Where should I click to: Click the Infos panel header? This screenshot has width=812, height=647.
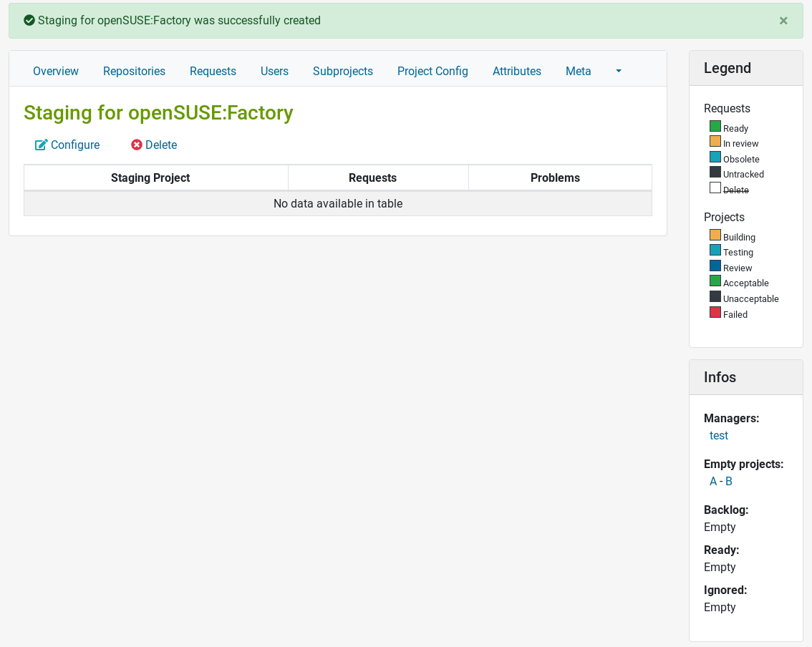pyautogui.click(x=745, y=377)
